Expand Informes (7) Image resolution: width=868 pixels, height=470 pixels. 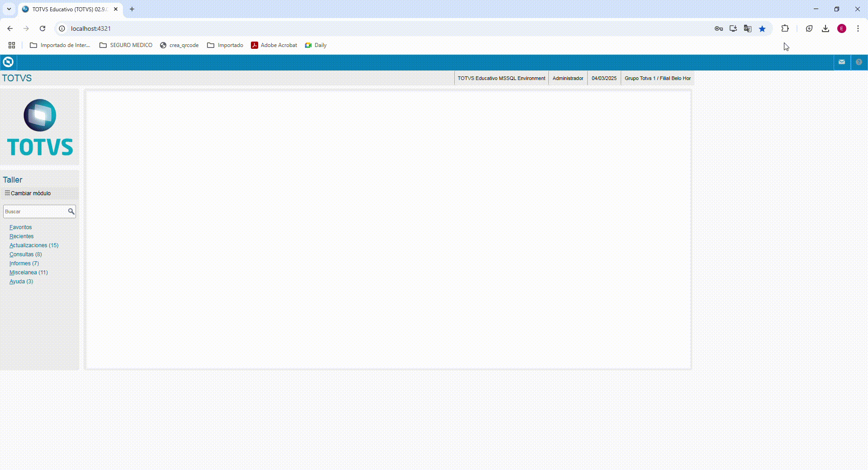(x=24, y=263)
